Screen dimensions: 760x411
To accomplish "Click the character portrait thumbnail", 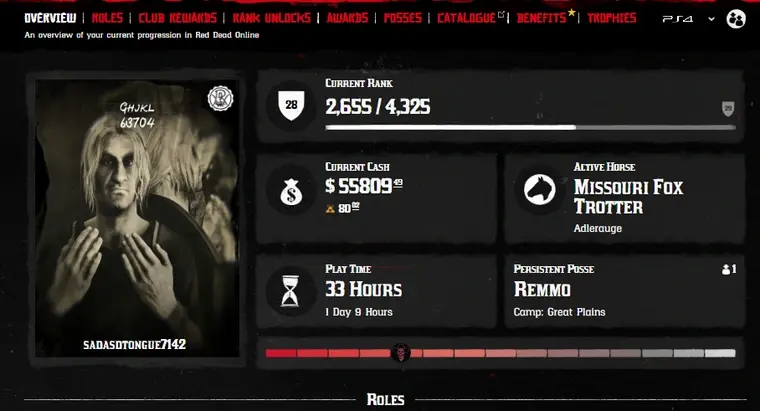I will [137, 219].
